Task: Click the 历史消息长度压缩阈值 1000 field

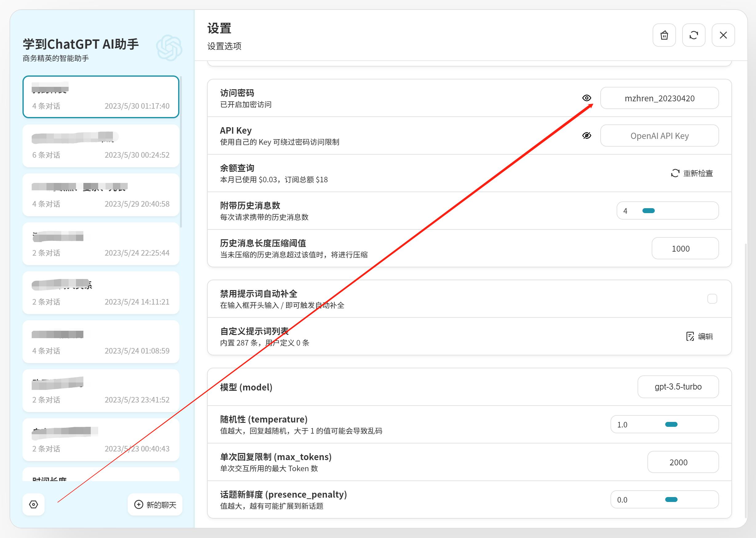Action: (685, 249)
